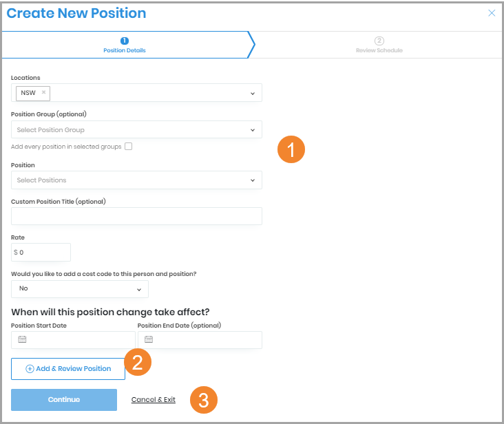
Task: Click the step 1 circle icon
Action: (x=125, y=41)
